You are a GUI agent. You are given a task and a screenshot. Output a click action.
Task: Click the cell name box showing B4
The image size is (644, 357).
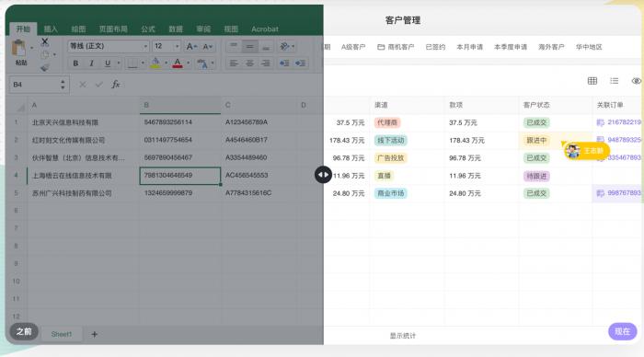(39, 85)
